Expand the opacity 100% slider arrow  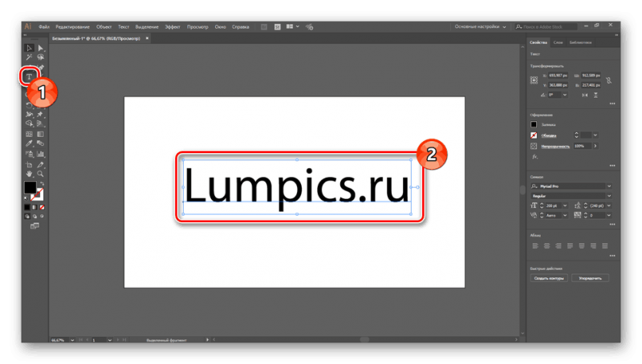(595, 146)
